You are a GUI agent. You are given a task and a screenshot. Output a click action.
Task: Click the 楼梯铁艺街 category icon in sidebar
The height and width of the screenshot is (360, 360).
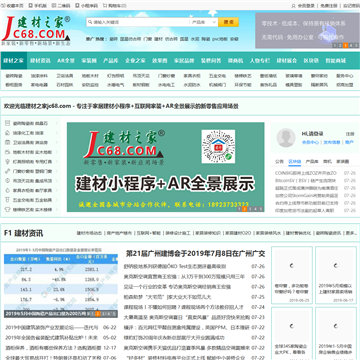pyautogui.click(x=8, y=210)
